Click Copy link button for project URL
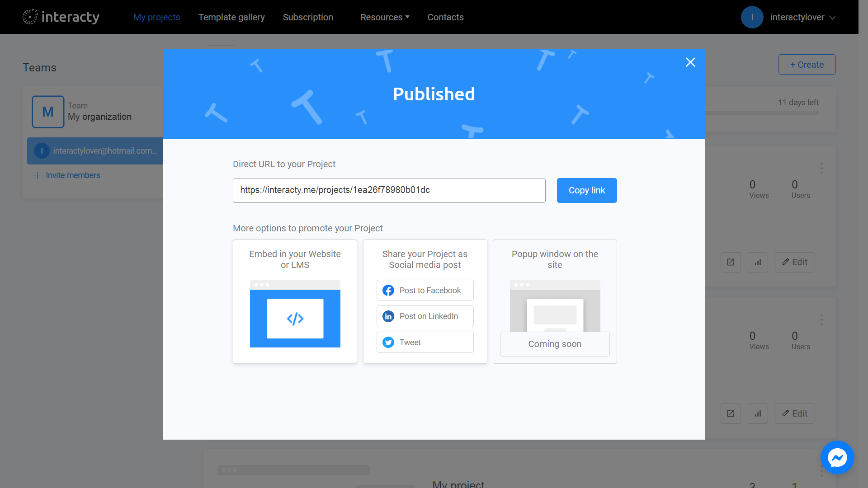 tap(587, 190)
